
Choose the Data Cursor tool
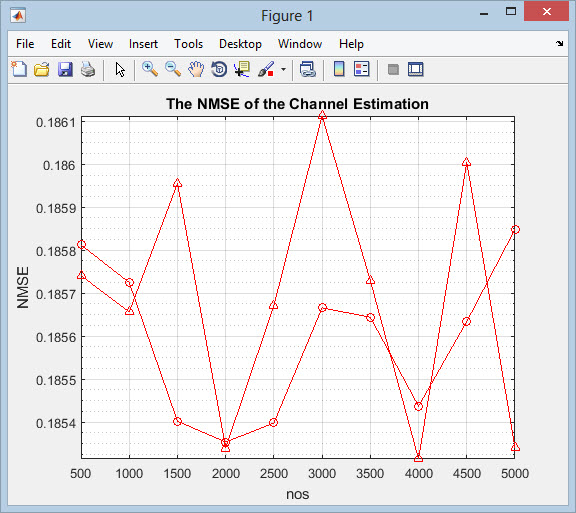242,69
